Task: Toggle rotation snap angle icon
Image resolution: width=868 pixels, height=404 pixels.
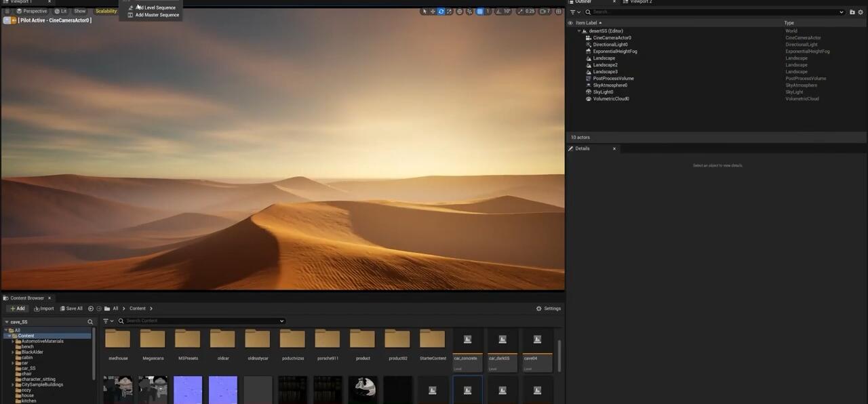Action: point(498,12)
